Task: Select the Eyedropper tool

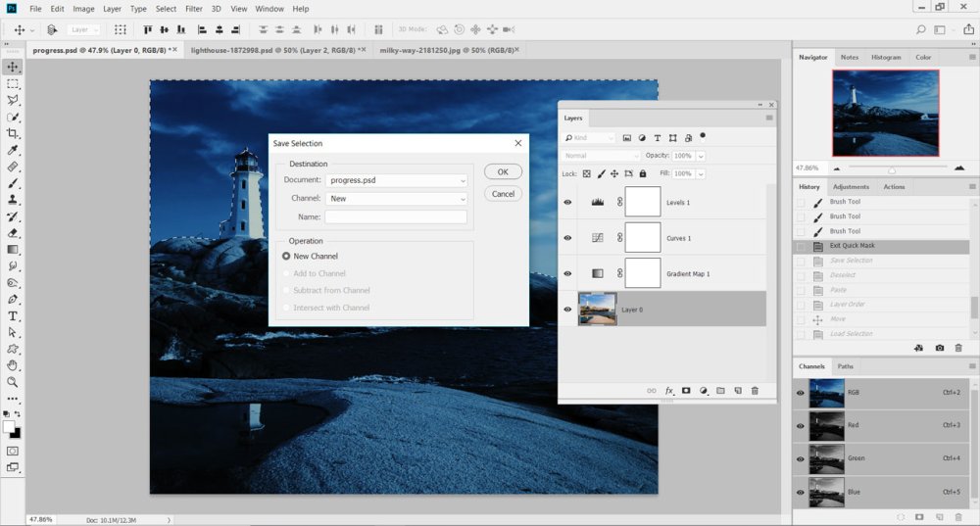Action: point(13,150)
